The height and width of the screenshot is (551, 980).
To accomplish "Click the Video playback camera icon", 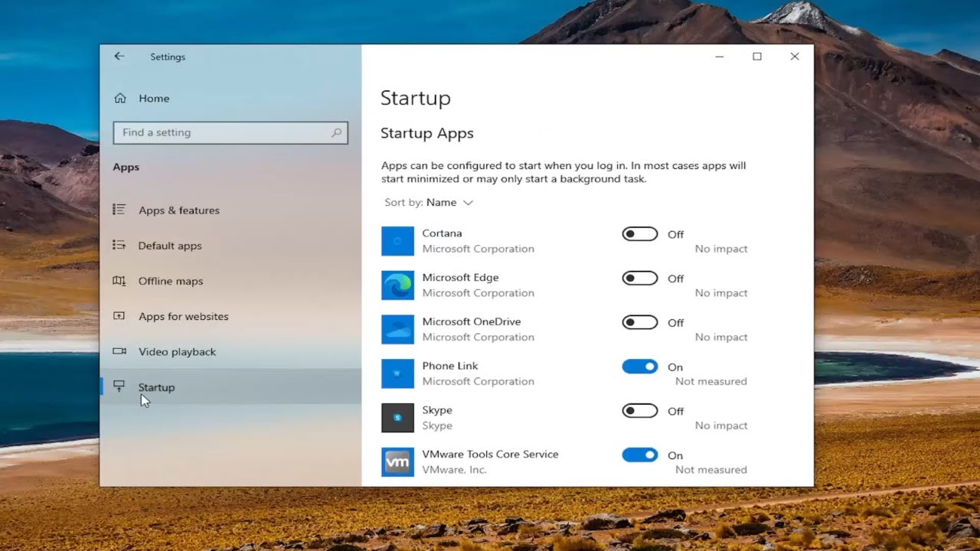I will [x=119, y=351].
